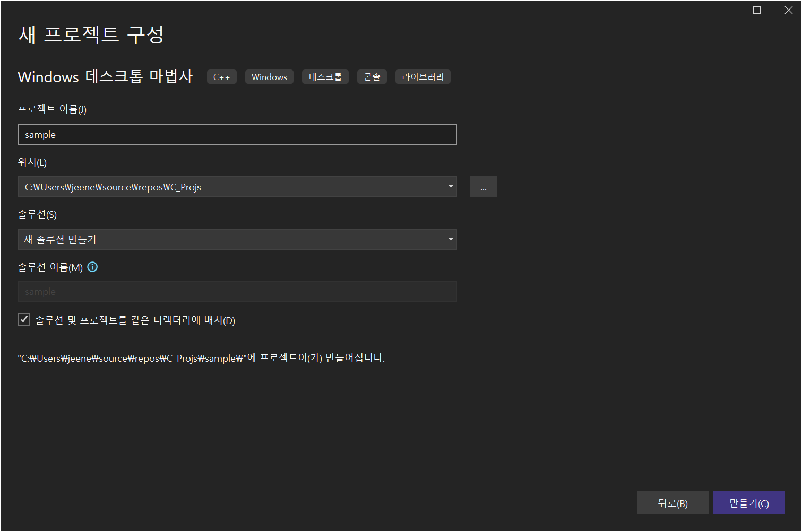802x532 pixels.
Task: Click the project name field containing 'sample'
Action: pyautogui.click(x=237, y=134)
